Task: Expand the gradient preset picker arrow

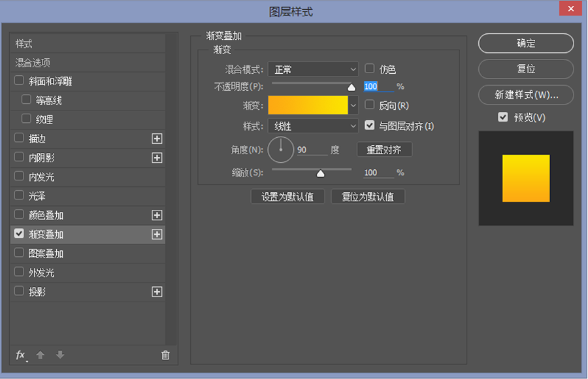Action: (353, 105)
